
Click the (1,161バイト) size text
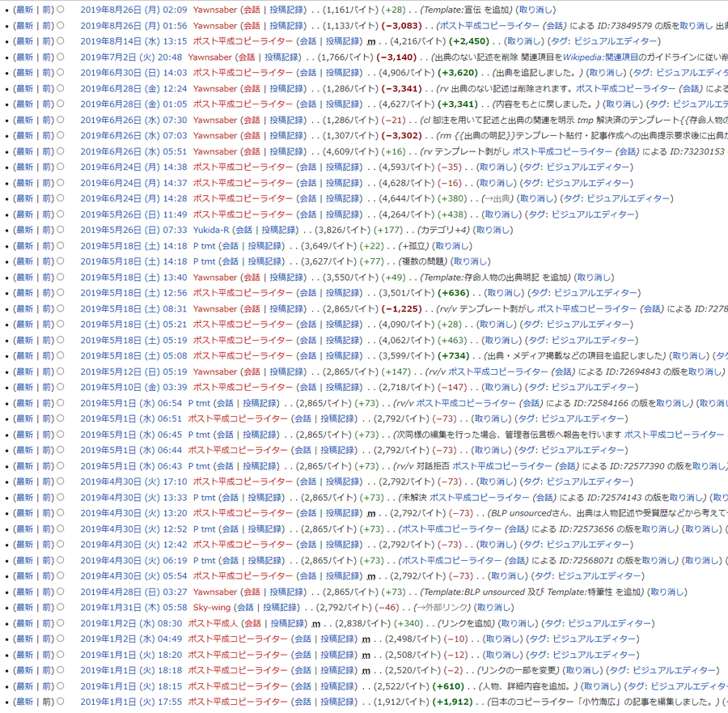(350, 10)
